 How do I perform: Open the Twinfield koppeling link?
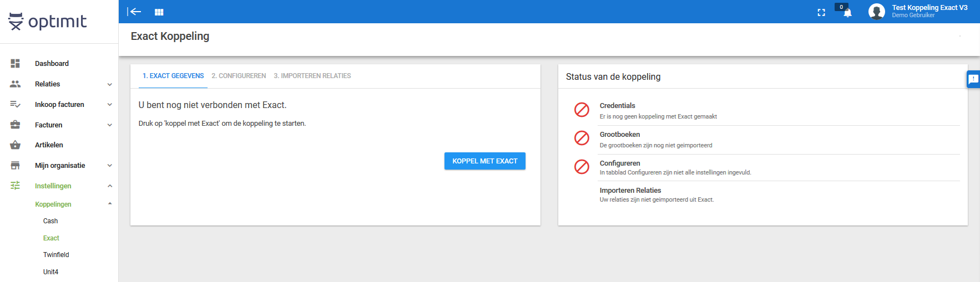click(x=56, y=255)
